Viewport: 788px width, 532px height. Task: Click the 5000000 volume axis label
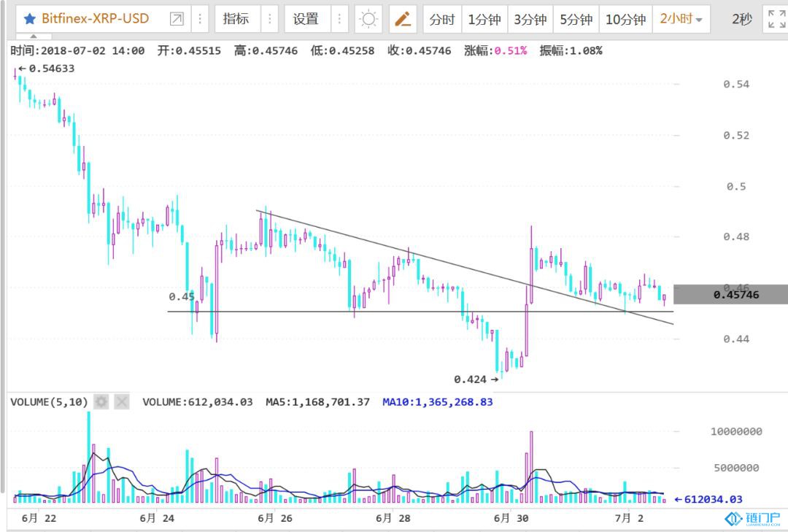[x=736, y=468]
